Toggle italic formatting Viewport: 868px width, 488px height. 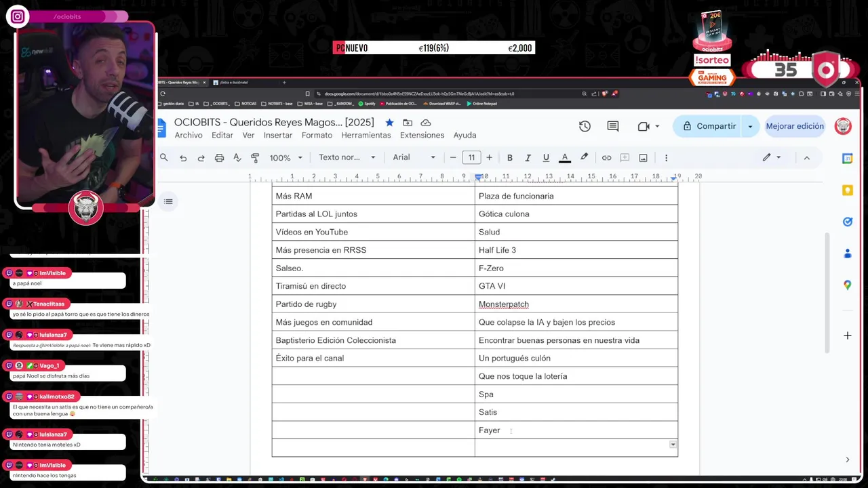click(528, 157)
